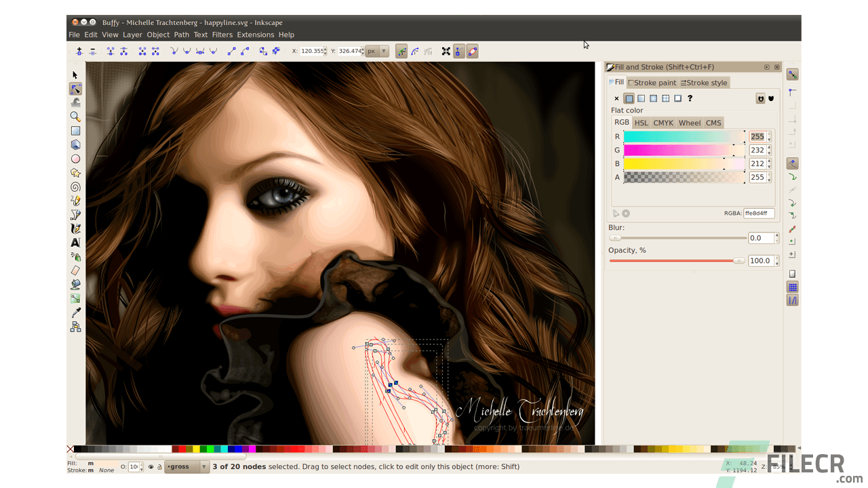Select the Paint Bucket tool

pos(75,284)
